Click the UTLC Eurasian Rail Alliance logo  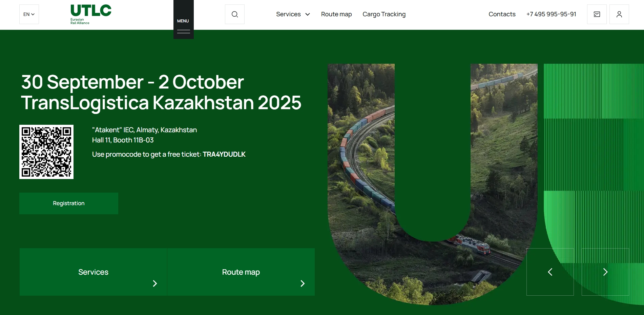[x=90, y=14]
